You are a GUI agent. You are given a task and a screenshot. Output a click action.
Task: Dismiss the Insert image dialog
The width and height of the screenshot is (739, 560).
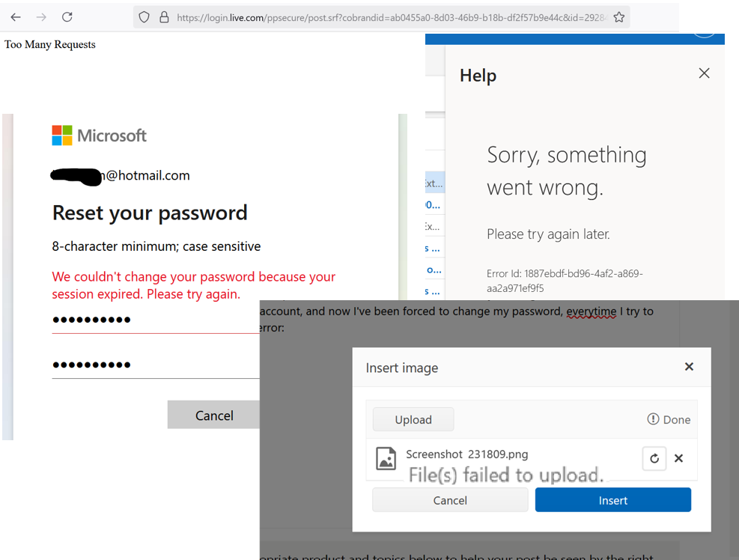[x=689, y=367]
